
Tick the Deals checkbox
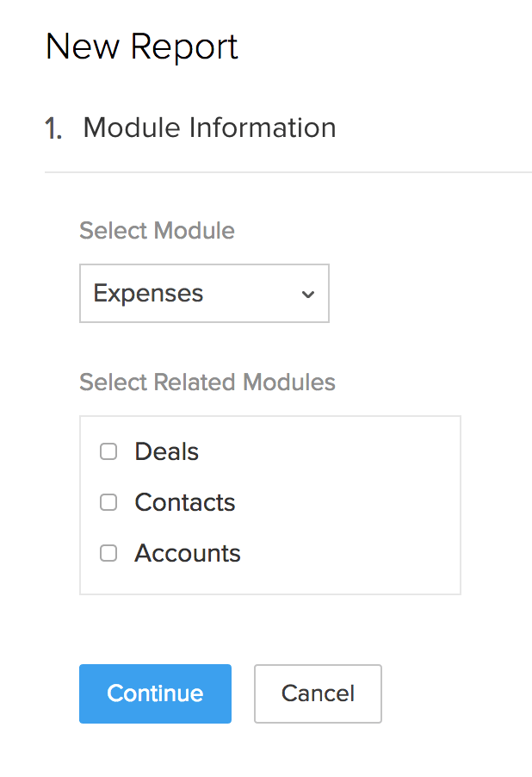tap(108, 451)
